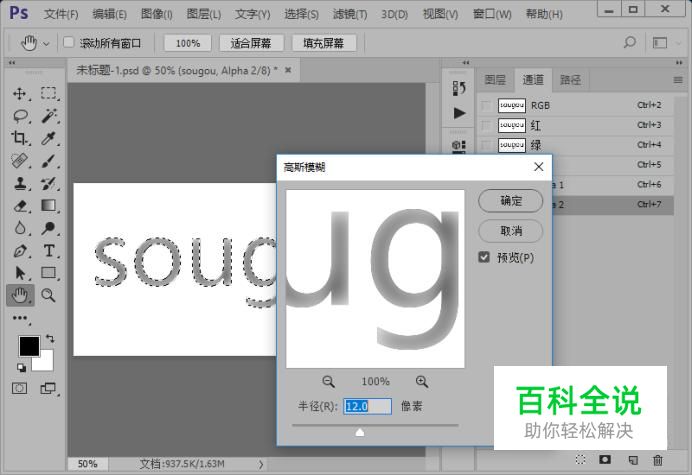Click the search magnifier in options bar
692x475 pixels.
pos(630,42)
